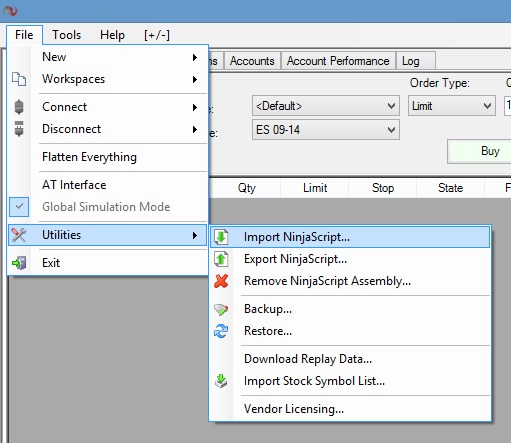Click the green up-arrow Export NinjaScript icon
The height and width of the screenshot is (443, 511).
click(221, 259)
